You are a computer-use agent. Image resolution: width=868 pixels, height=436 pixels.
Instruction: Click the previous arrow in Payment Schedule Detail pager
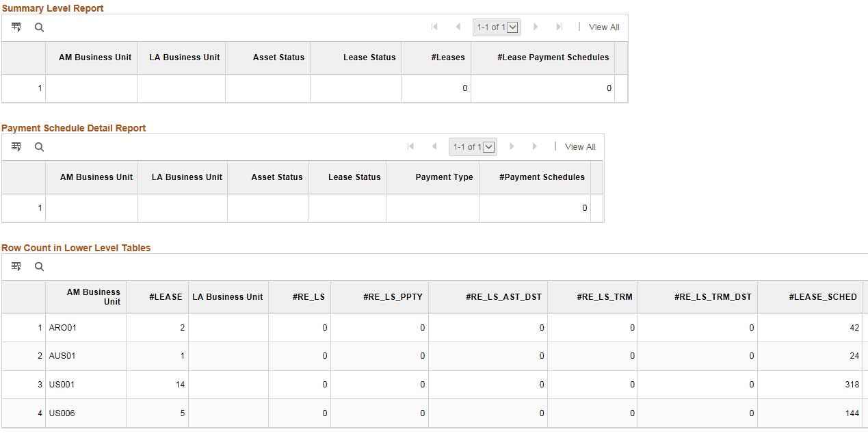point(434,146)
